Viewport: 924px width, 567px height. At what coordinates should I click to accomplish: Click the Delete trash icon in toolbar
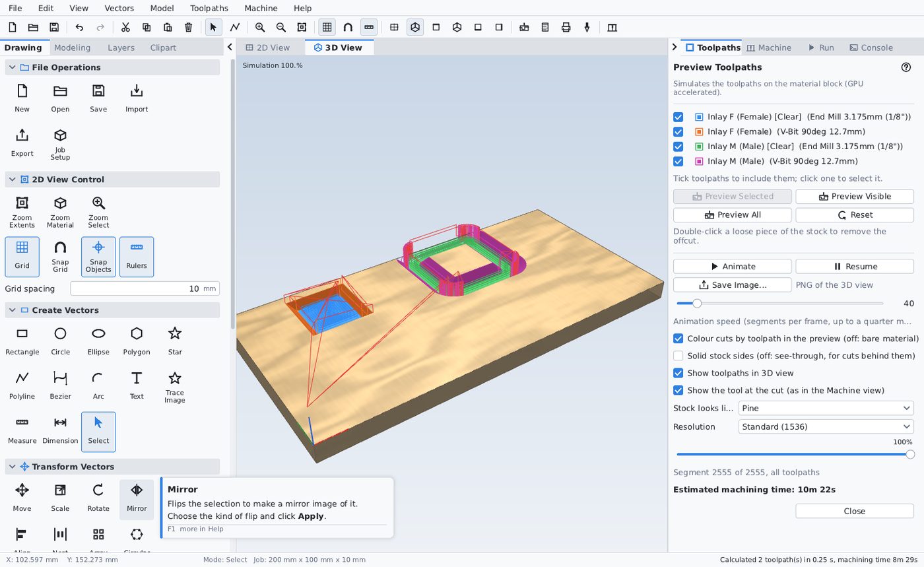click(x=189, y=27)
